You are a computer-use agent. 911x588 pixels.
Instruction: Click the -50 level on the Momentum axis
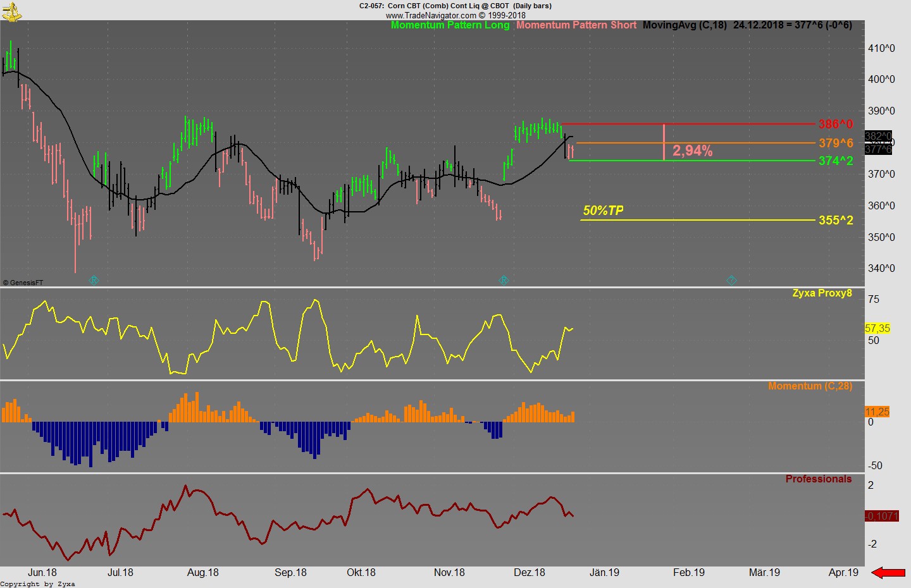[x=875, y=466]
